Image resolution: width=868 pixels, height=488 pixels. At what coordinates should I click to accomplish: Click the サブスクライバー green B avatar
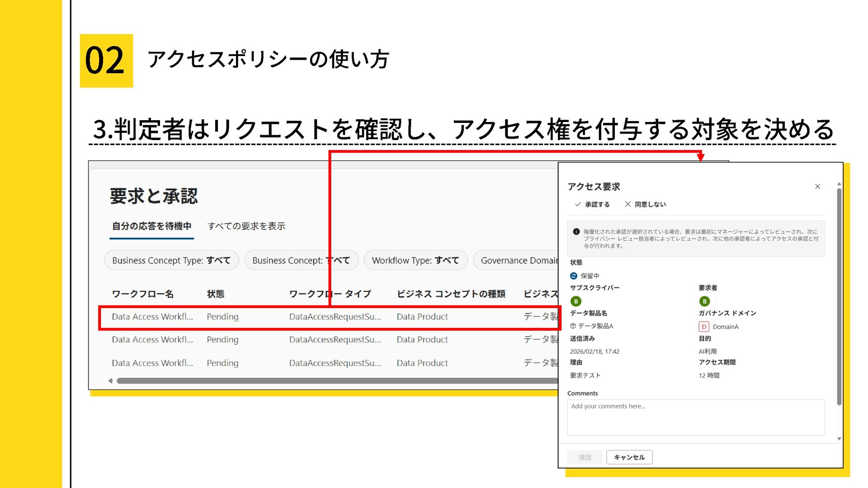point(576,301)
